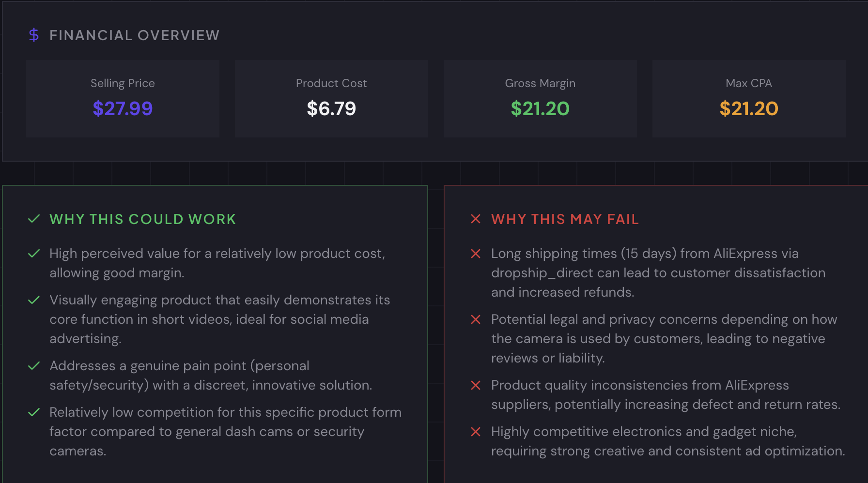Click the Why This May Fail heading
The height and width of the screenshot is (483, 868).
pyautogui.click(x=565, y=219)
